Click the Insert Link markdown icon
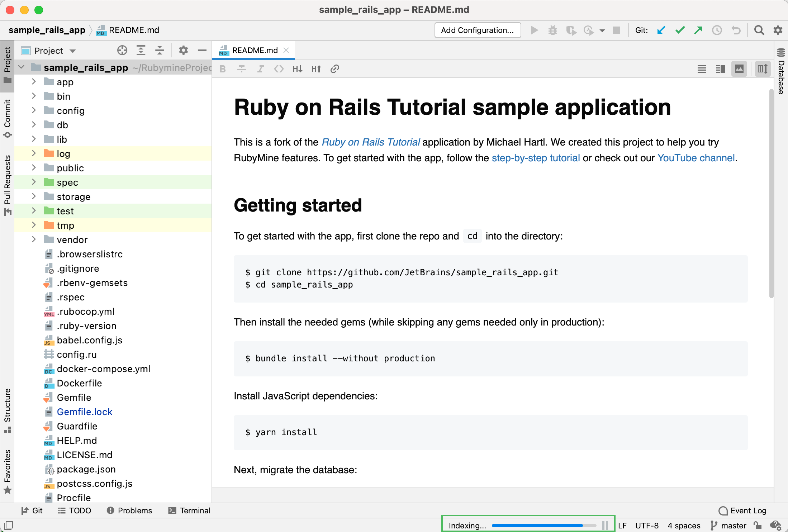The width and height of the screenshot is (788, 532). 334,69
